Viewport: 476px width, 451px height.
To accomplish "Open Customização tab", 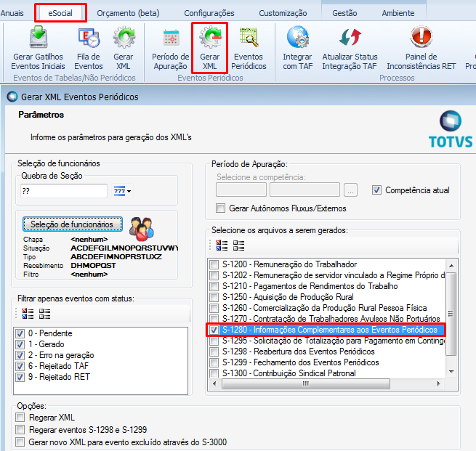I will tap(283, 13).
